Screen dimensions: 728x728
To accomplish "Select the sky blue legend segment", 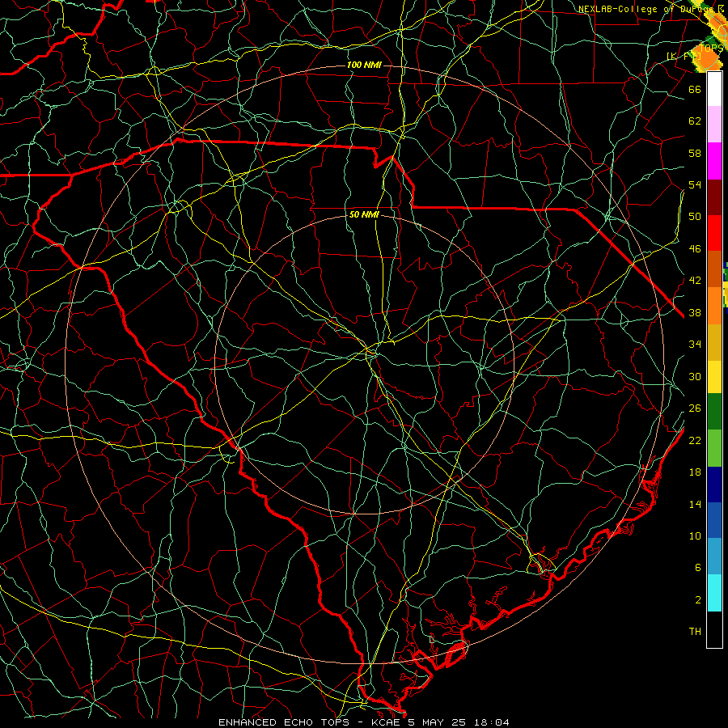I will 714,557.
